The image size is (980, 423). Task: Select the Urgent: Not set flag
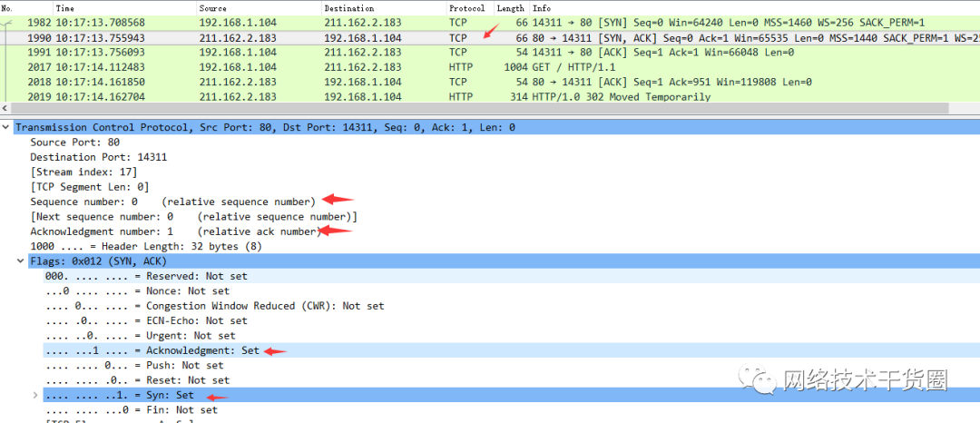pyautogui.click(x=141, y=336)
